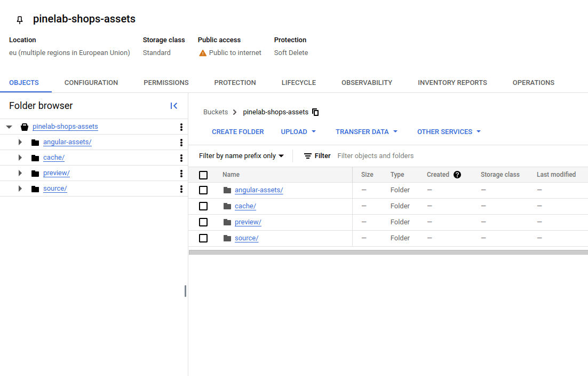Collapse the pinelab-shops-assets tree node
The width and height of the screenshot is (588, 376).
pos(10,127)
